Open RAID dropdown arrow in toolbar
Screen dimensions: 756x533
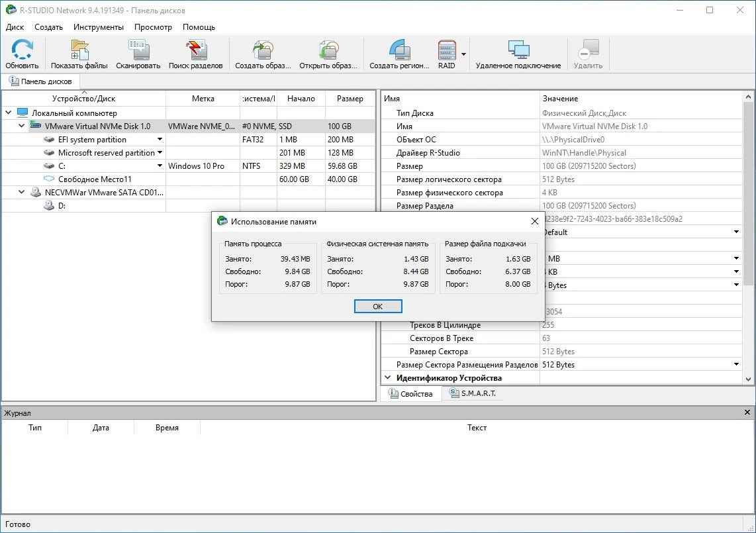click(464, 54)
